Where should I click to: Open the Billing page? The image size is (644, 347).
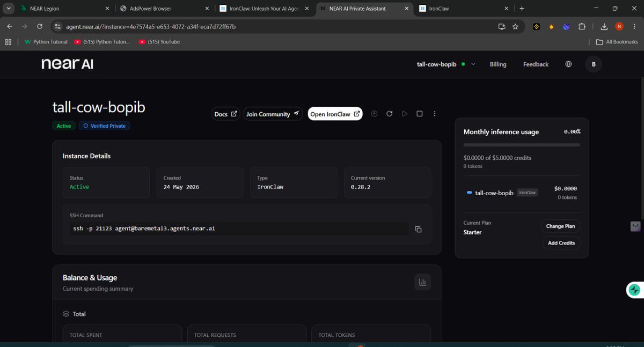pyautogui.click(x=498, y=64)
